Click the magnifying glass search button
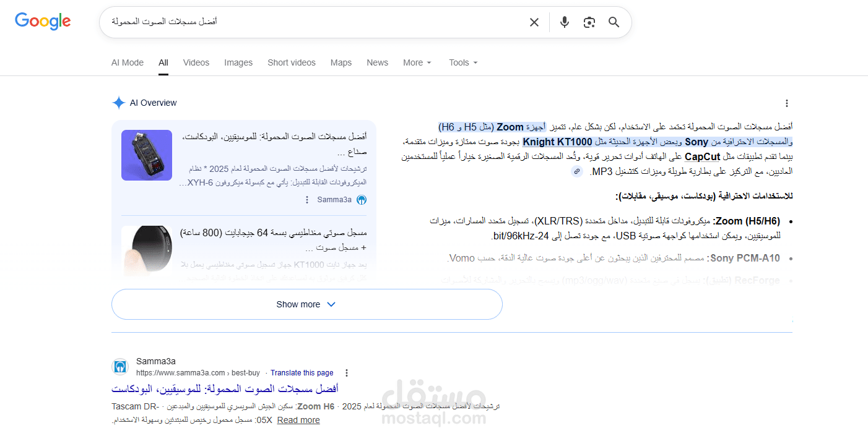This screenshot has width=868, height=436. point(614,22)
